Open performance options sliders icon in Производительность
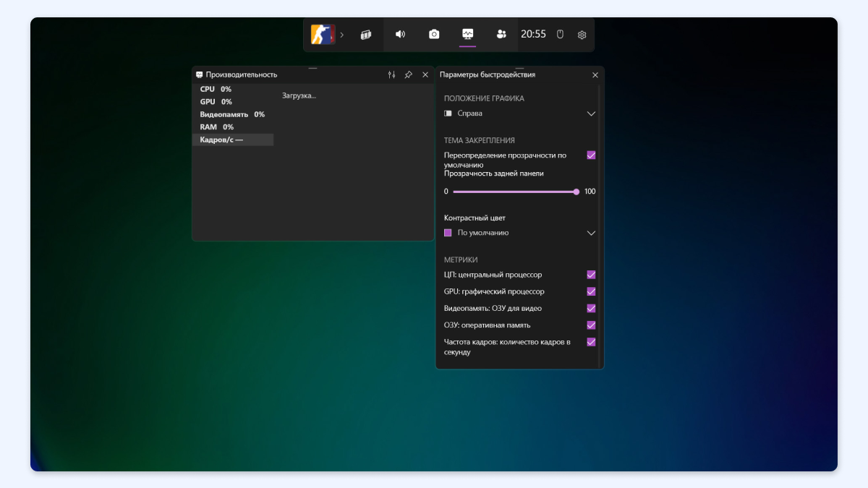868x488 pixels. pyautogui.click(x=392, y=74)
